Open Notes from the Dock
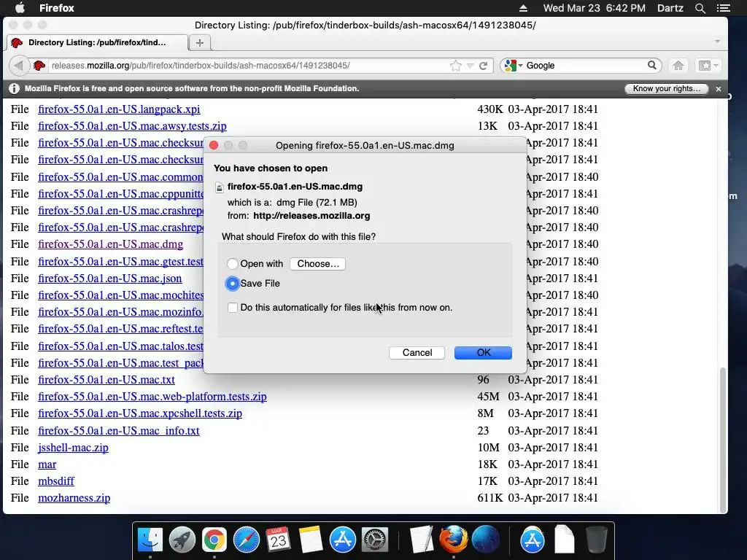This screenshot has height=560, width=747. 311,540
